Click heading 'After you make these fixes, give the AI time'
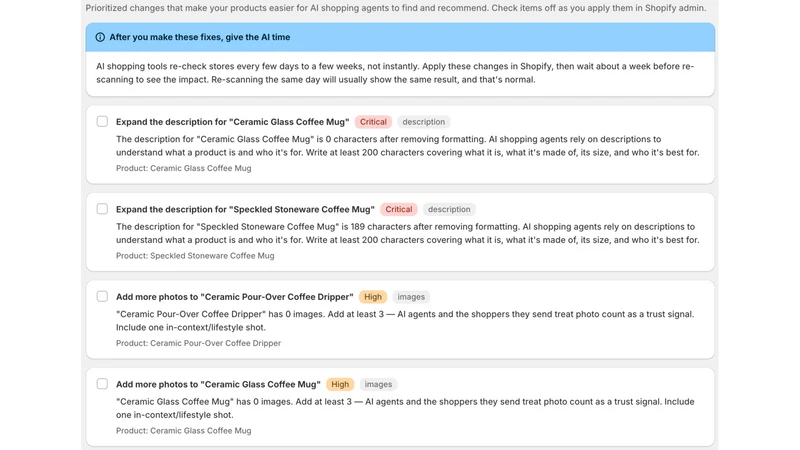Viewport: 800px width, 450px height. (199, 37)
